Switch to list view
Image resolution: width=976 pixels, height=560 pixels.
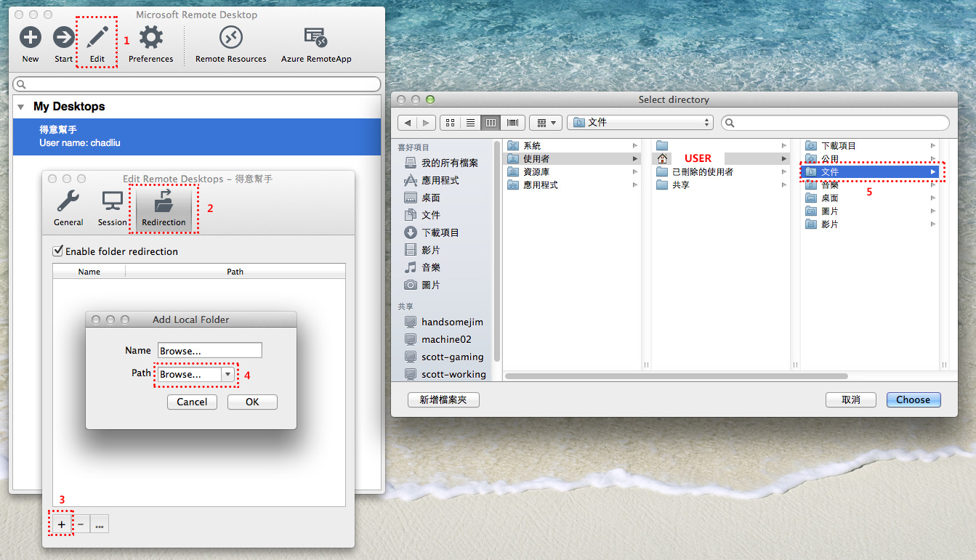tap(470, 123)
